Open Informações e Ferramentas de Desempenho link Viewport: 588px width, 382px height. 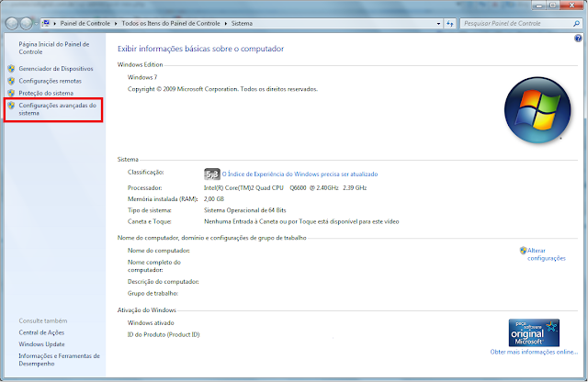tap(59, 360)
